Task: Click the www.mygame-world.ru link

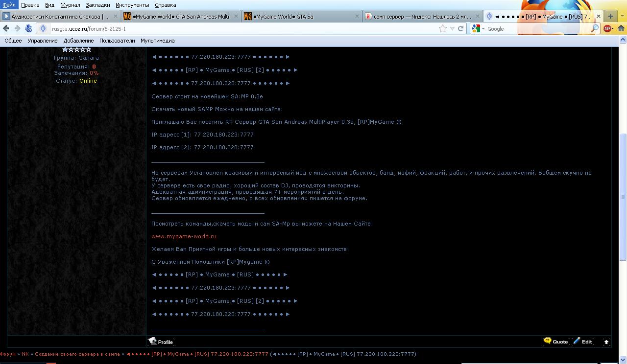Action: click(x=184, y=236)
